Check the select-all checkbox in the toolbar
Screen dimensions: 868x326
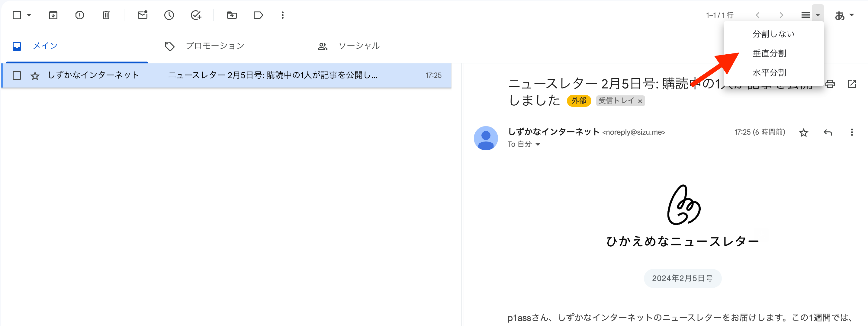pyautogui.click(x=16, y=15)
